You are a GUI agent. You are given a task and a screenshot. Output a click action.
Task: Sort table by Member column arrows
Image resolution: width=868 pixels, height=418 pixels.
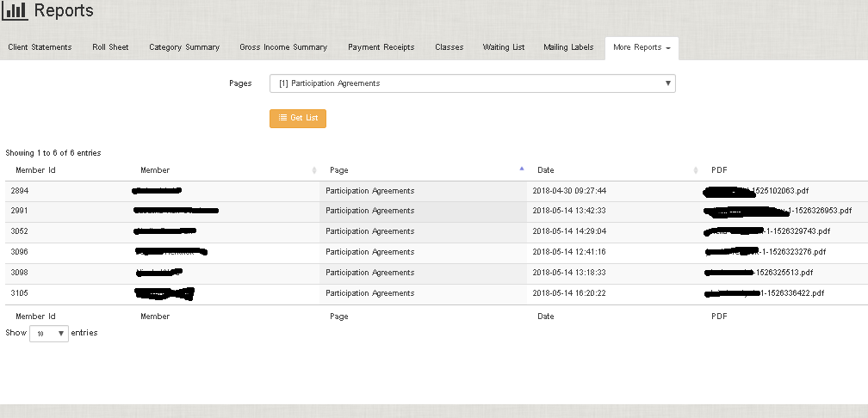(313, 170)
